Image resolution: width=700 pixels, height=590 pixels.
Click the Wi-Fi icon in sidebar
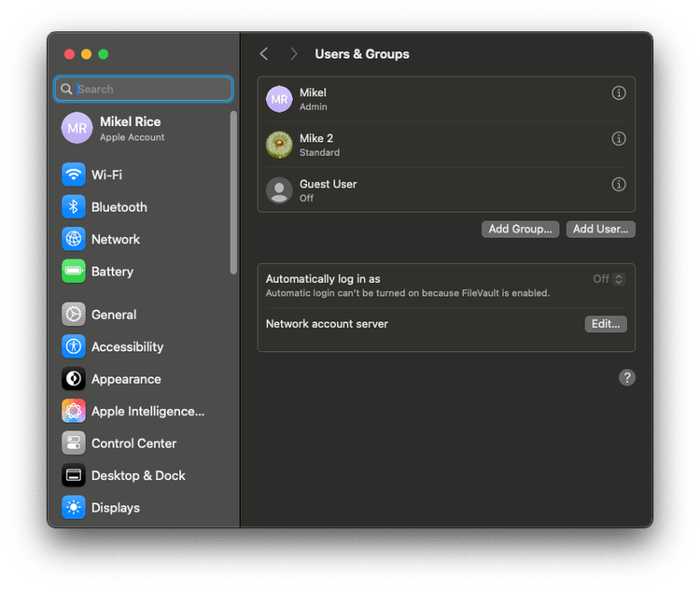pos(74,175)
